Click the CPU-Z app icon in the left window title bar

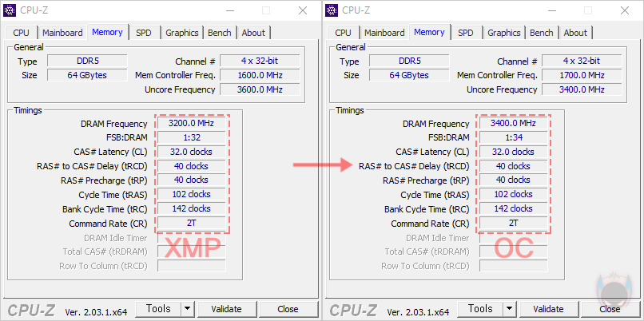tap(10, 10)
